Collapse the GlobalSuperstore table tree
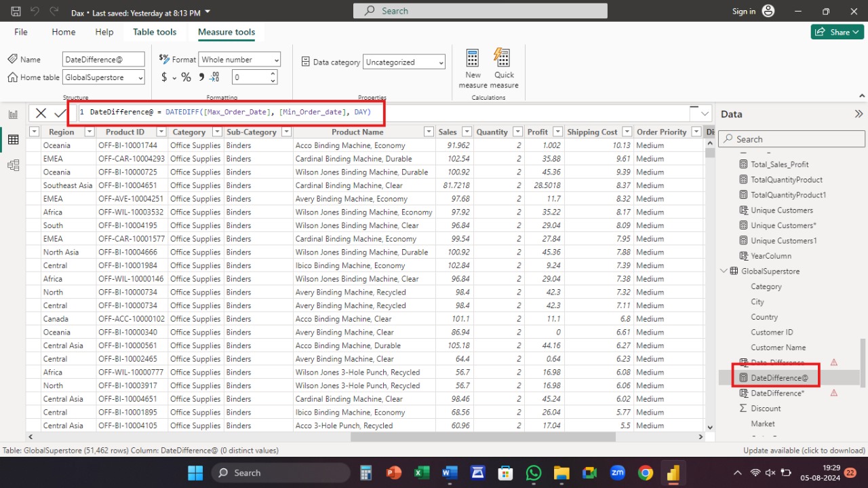868x488 pixels. 724,271
